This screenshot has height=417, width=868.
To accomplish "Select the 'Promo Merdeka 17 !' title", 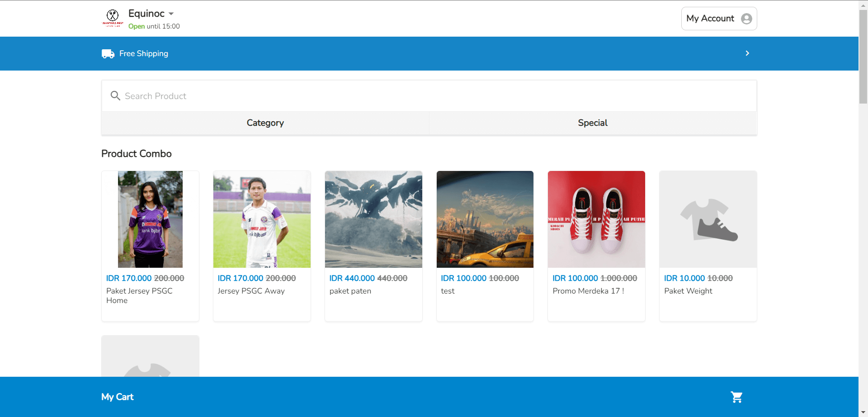I will point(588,291).
